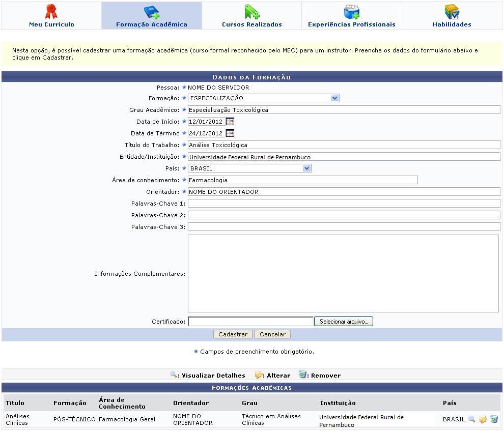Open the País dropdown showing BRASIL
This screenshot has width=504, height=432.
tap(306, 168)
